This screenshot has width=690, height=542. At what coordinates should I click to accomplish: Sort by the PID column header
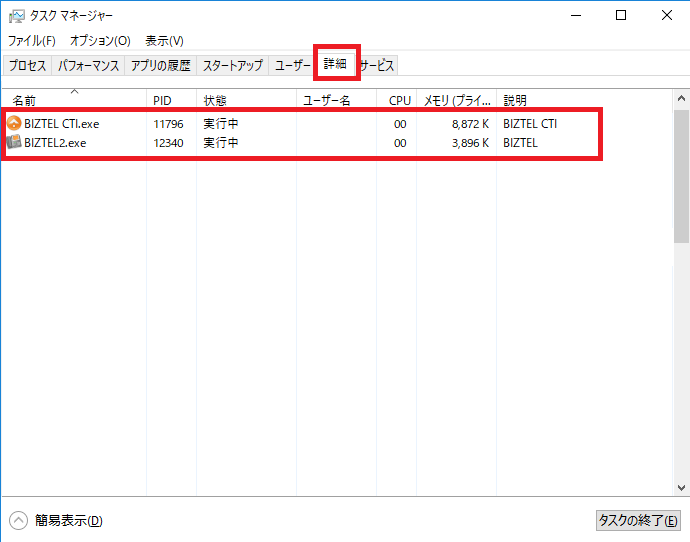172,100
